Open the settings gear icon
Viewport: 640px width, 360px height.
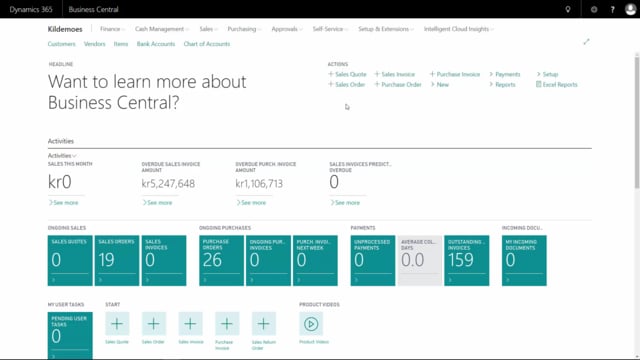click(594, 9)
